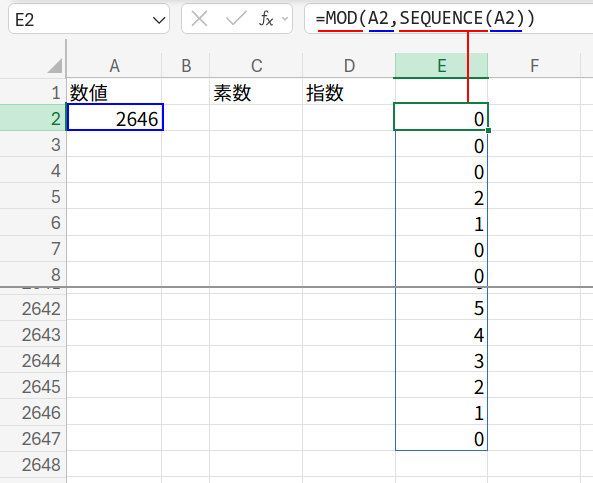The image size is (593, 483).
Task: Click the fill handle of cell E2
Action: click(488, 130)
